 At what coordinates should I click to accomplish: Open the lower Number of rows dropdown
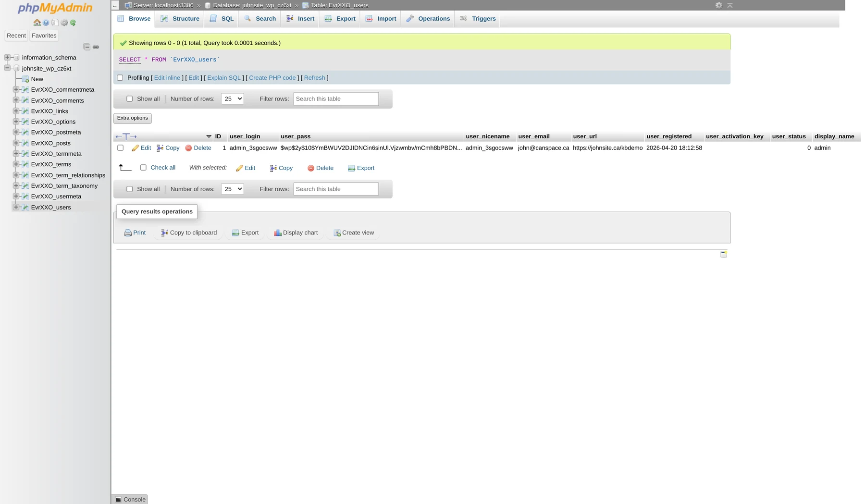tap(232, 189)
